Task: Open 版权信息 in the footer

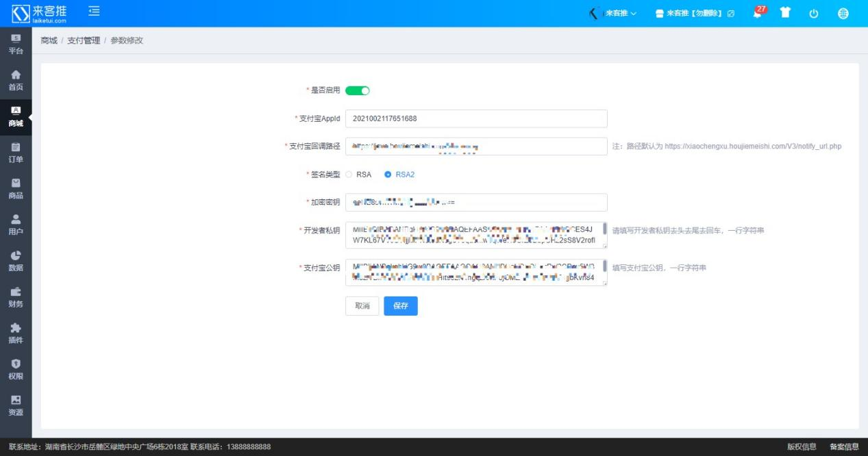Action: (x=802, y=447)
